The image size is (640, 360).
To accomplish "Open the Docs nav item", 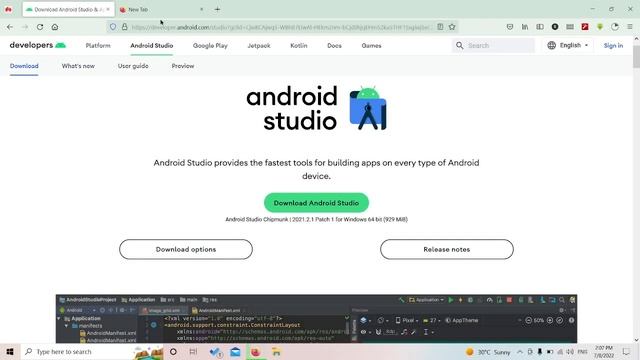I will [334, 46].
